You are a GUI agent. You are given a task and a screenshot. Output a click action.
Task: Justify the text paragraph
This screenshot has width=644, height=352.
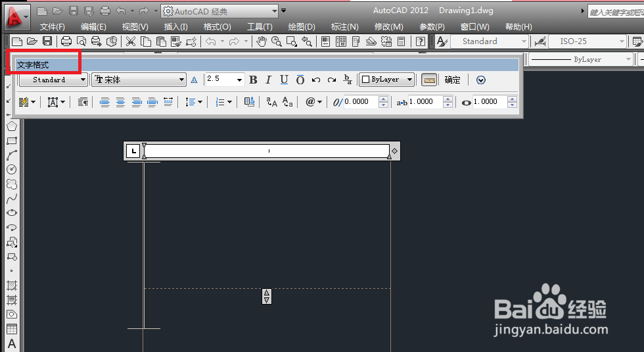point(152,102)
